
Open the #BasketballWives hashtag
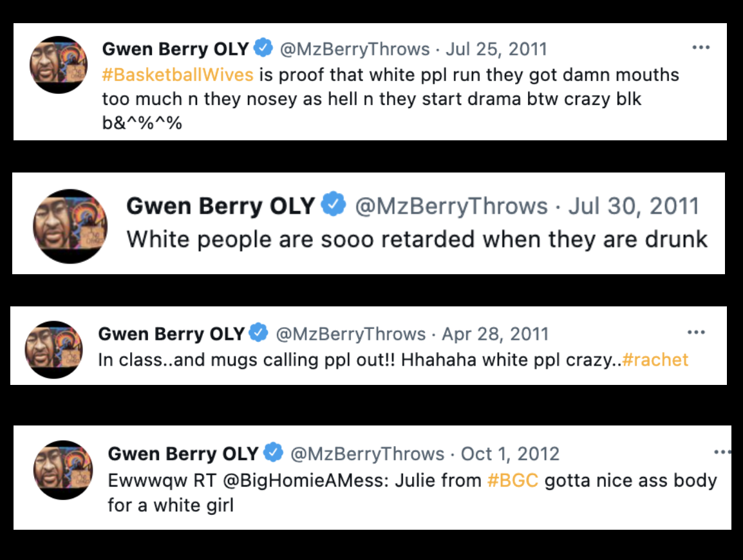[178, 75]
